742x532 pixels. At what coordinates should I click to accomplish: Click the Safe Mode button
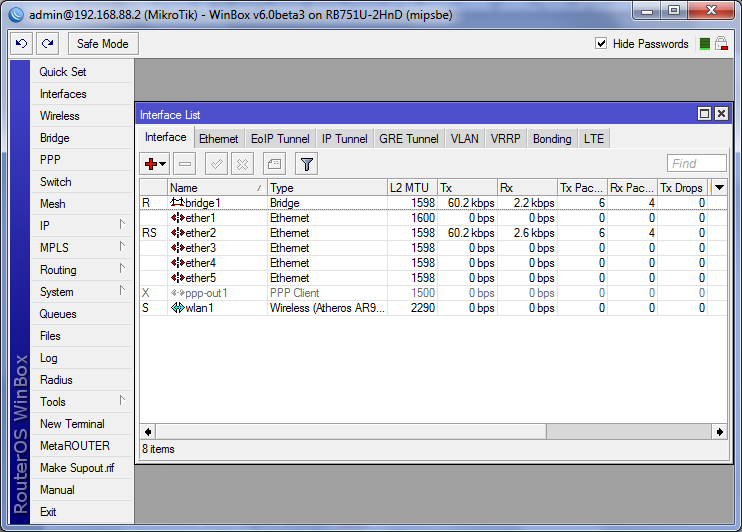(x=103, y=44)
